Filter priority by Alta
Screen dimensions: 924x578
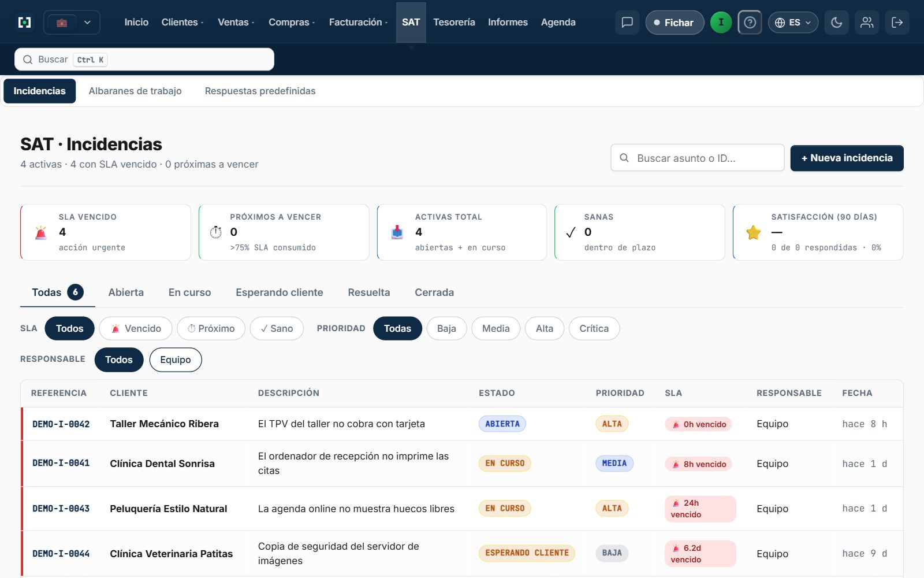tap(544, 328)
